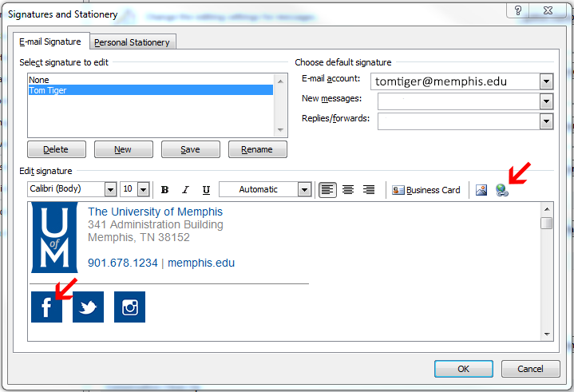Toggle underline formatting

(206, 190)
